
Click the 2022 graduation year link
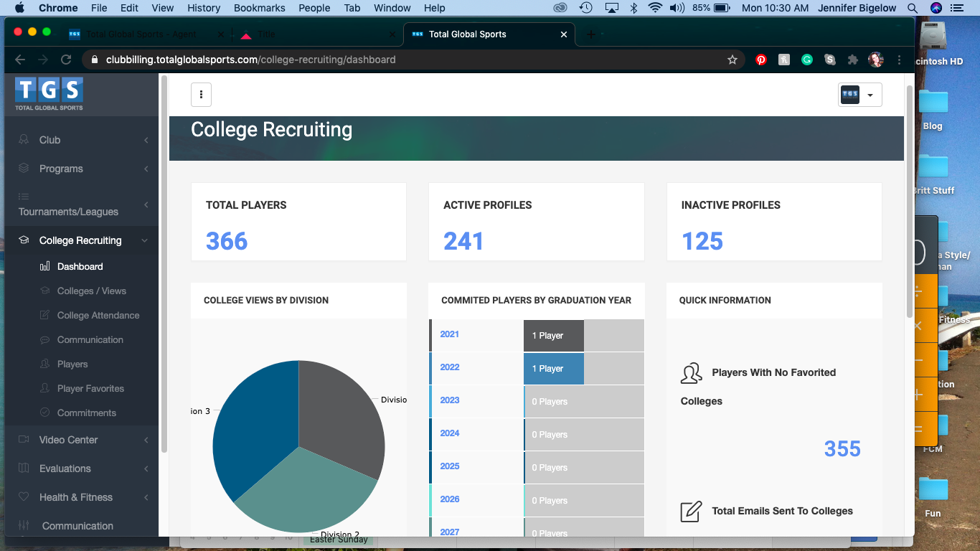(450, 367)
